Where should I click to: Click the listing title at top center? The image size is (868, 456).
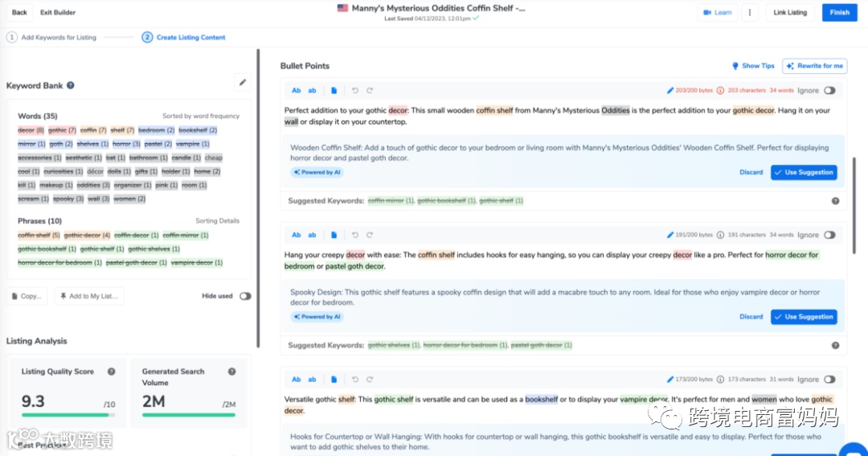(x=439, y=8)
